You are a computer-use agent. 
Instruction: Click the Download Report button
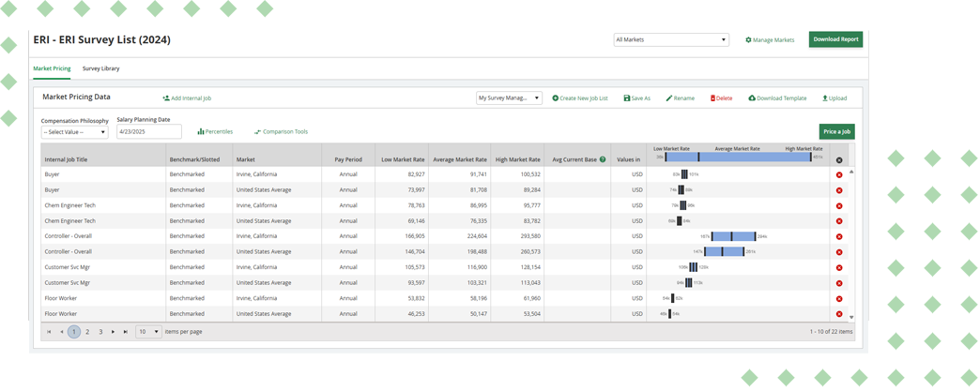[x=835, y=39]
